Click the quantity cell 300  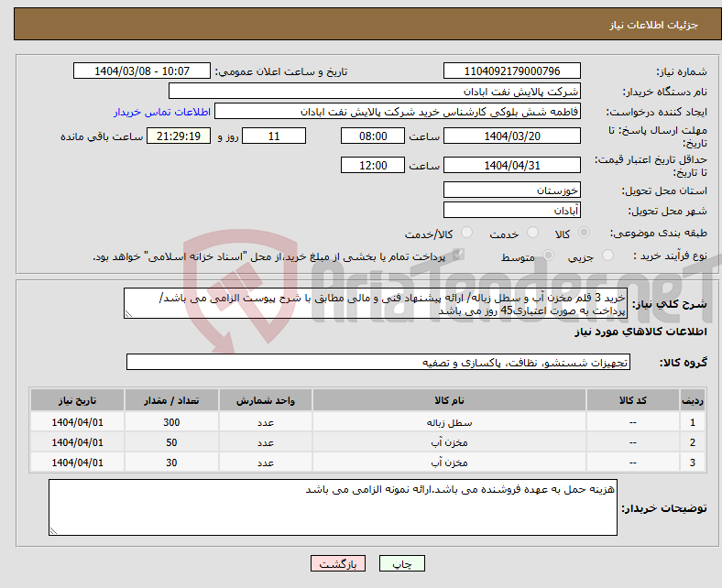[x=171, y=422]
